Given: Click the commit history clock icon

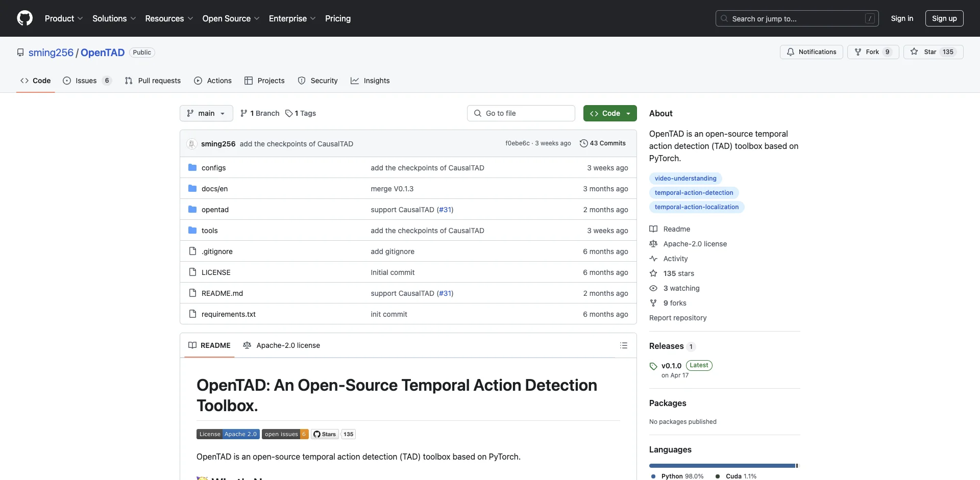Looking at the screenshot, I should (x=583, y=143).
